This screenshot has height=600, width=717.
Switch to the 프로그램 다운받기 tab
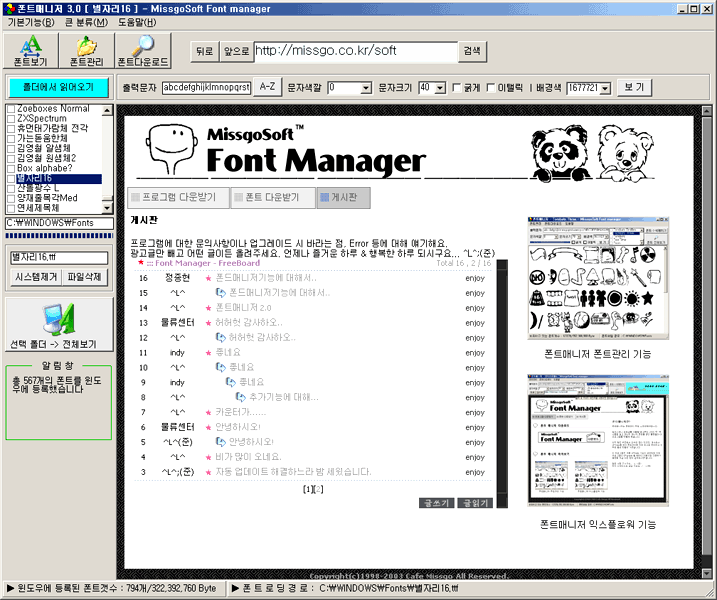pyautogui.click(x=178, y=198)
